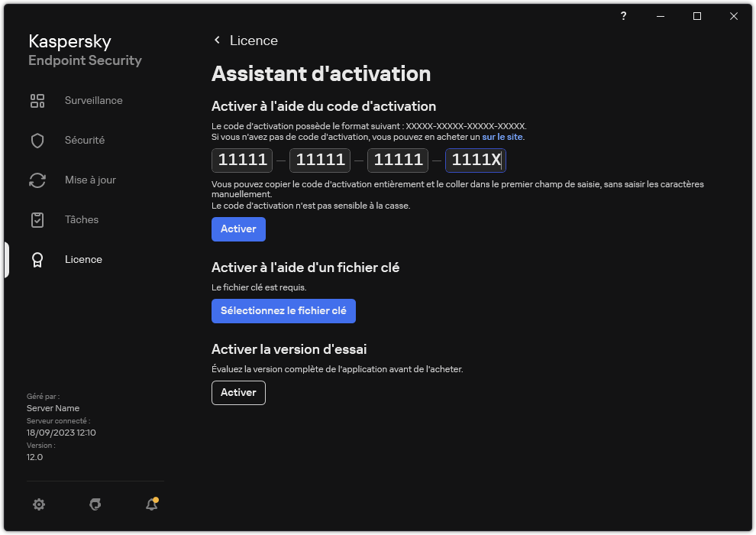The height and width of the screenshot is (535, 756).
Task: Open notifications via the bell icon
Action: pos(151,504)
